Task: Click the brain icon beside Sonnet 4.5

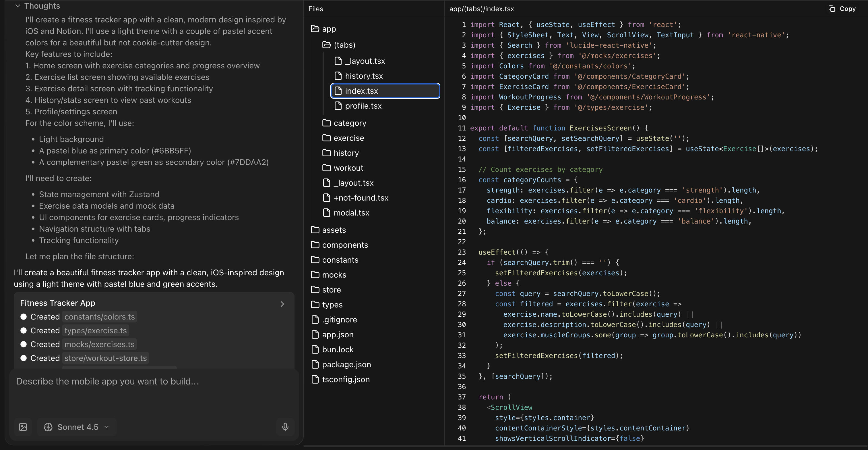Action: [x=48, y=427]
